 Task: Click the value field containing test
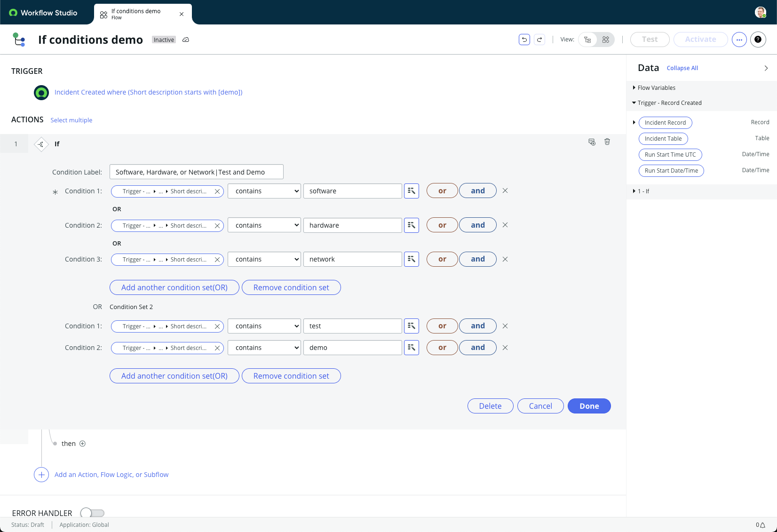353,326
